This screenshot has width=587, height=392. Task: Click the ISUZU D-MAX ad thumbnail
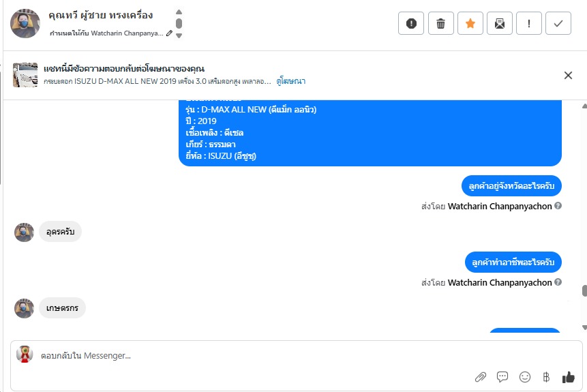point(25,75)
